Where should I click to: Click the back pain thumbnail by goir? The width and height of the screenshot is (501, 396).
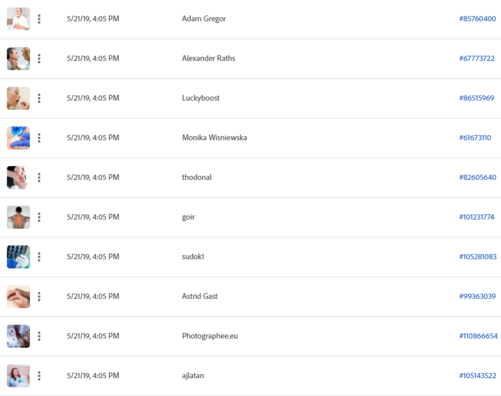pos(18,217)
